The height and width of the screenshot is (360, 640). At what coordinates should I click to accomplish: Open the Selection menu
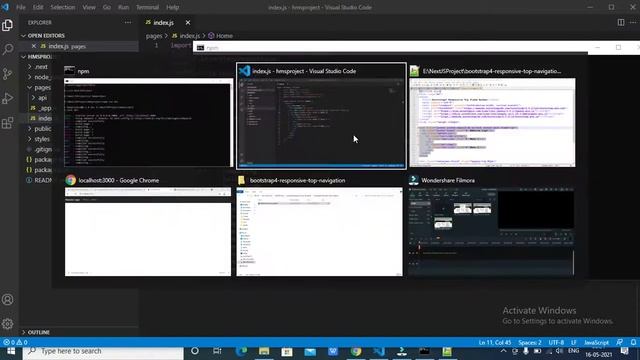click(63, 7)
